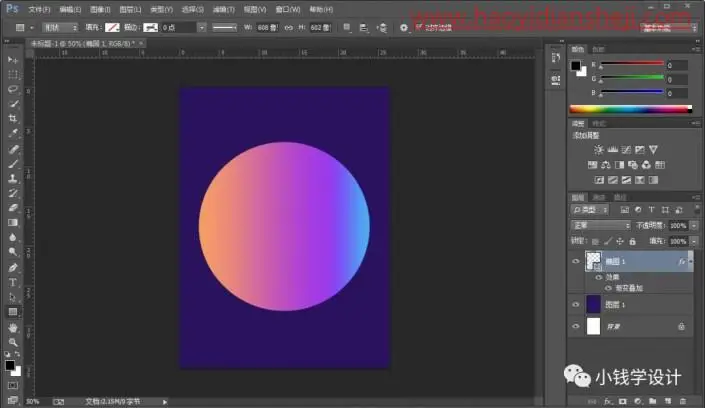Add Brightness/Contrast adjustment sun icon
The height and width of the screenshot is (408, 705).
coord(598,149)
